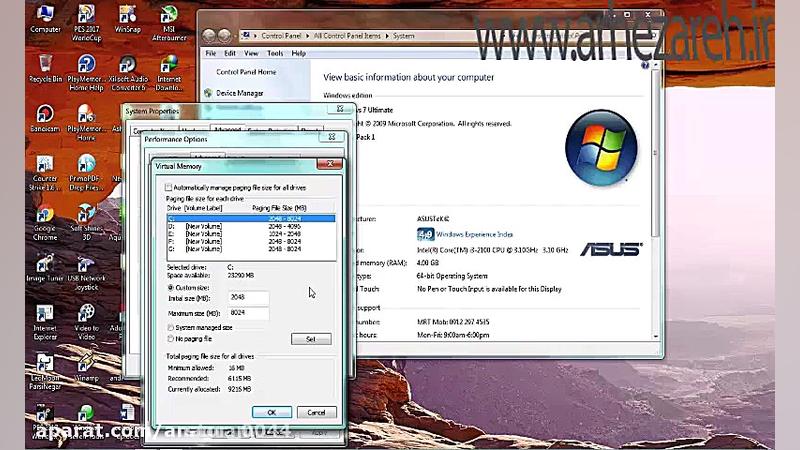Image resolution: width=800 pixels, height=450 pixels.
Task: Click the Initial size (MB) field
Action: (248, 297)
